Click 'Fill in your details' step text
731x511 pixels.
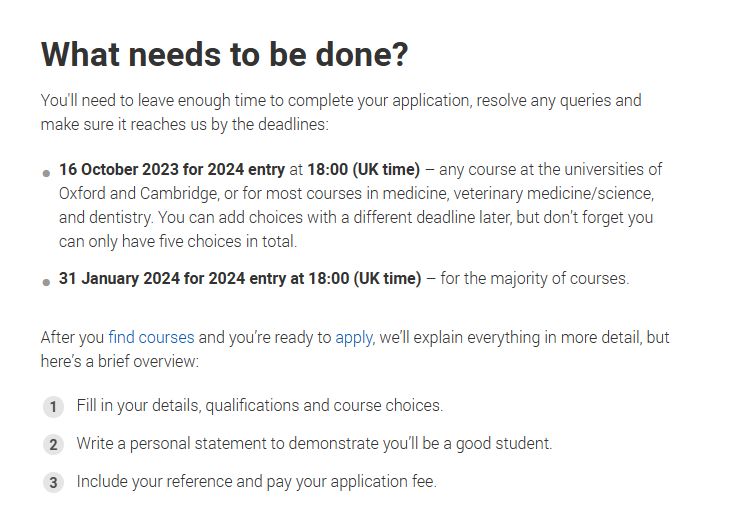pyautogui.click(x=138, y=405)
